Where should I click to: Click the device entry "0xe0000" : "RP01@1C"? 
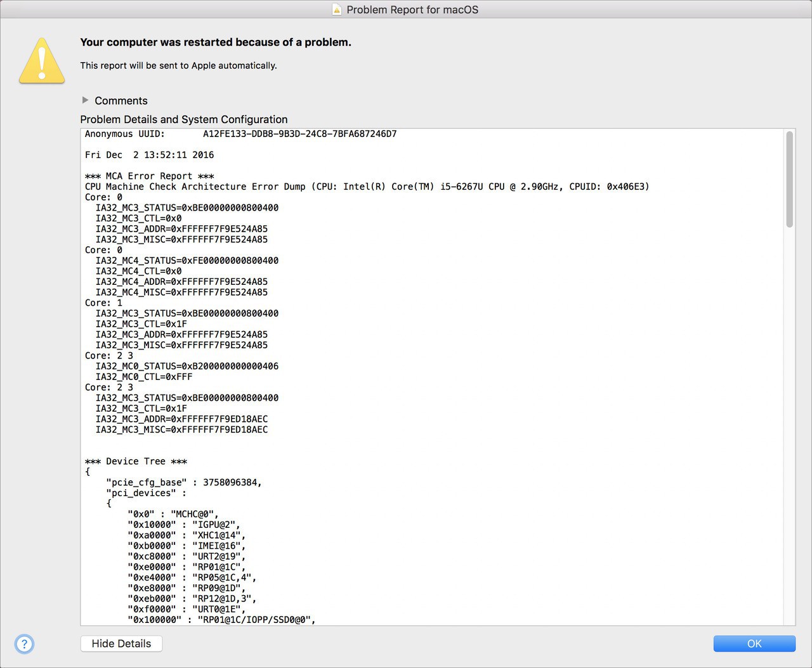click(187, 567)
